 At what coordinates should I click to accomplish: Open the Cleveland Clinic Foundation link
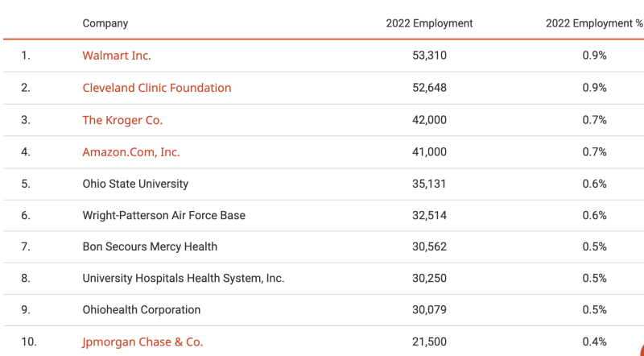(157, 88)
